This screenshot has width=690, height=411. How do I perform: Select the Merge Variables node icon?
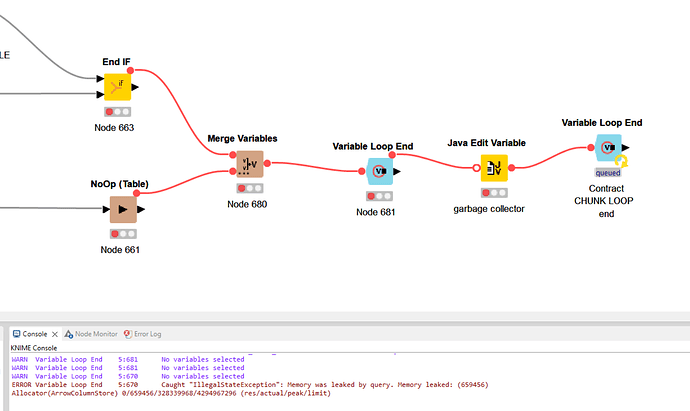pos(250,164)
